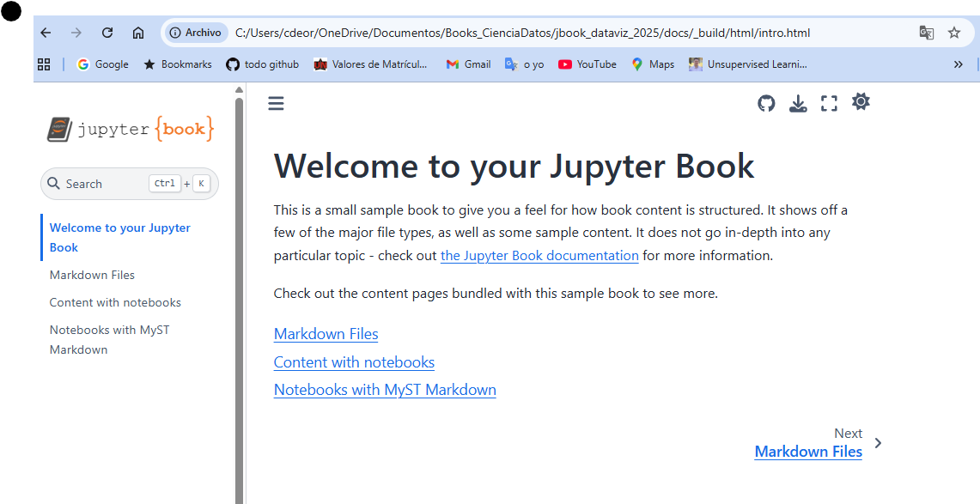Select Content with notebooks in sidebar

[115, 302]
